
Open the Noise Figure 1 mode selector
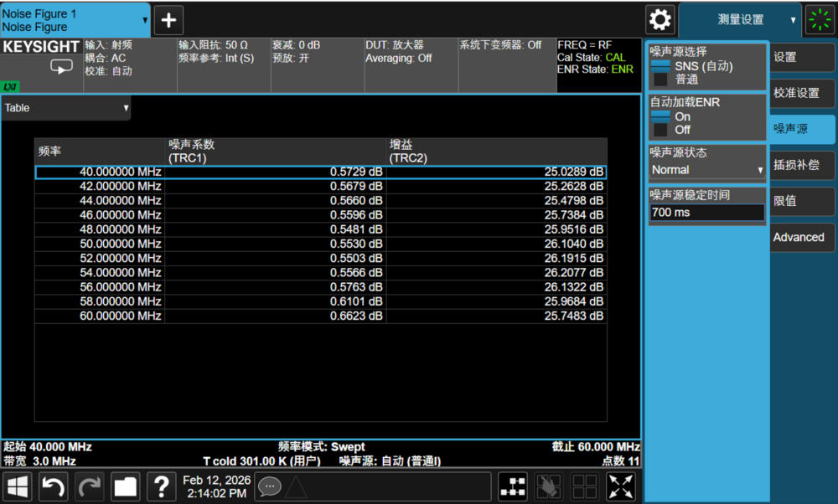click(75, 20)
